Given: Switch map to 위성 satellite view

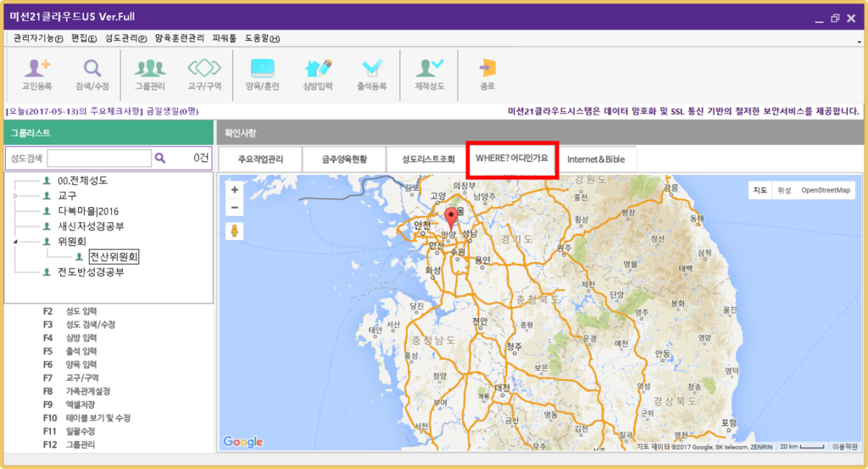Looking at the screenshot, I should [x=784, y=190].
